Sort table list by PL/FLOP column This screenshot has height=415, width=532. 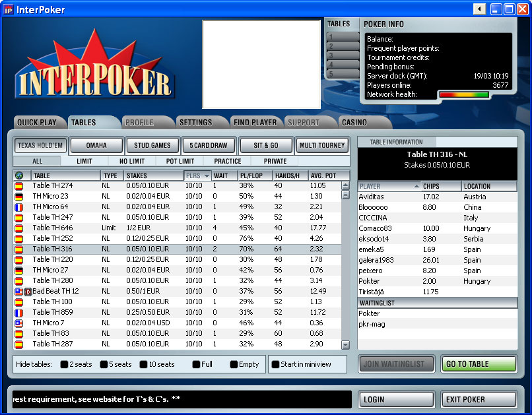point(255,176)
